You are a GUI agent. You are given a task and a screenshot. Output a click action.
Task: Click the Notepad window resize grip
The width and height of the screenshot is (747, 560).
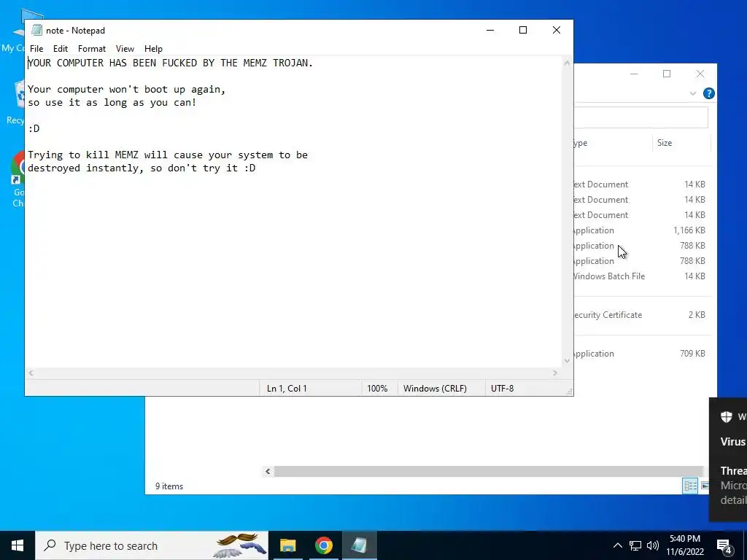pyautogui.click(x=569, y=392)
